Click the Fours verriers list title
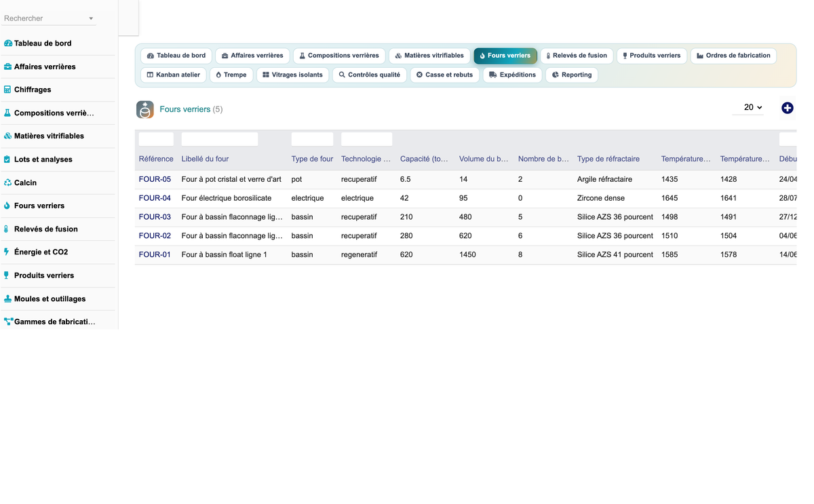 (x=185, y=109)
